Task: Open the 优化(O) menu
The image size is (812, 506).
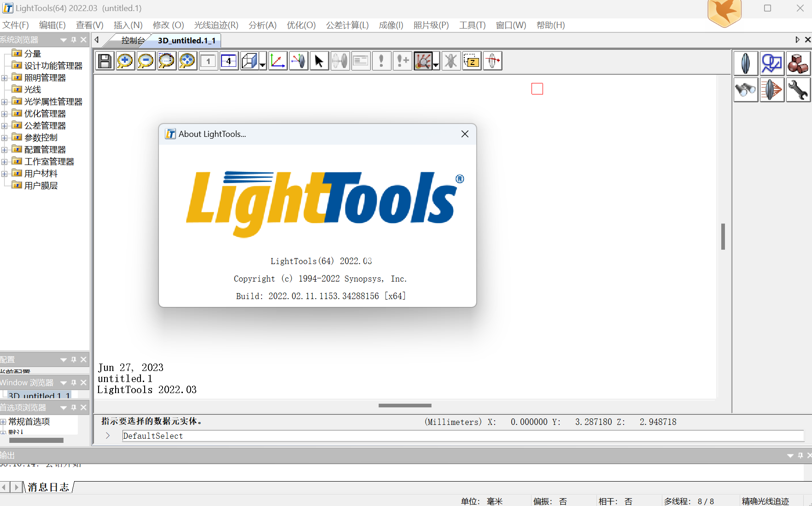Action: pyautogui.click(x=301, y=25)
